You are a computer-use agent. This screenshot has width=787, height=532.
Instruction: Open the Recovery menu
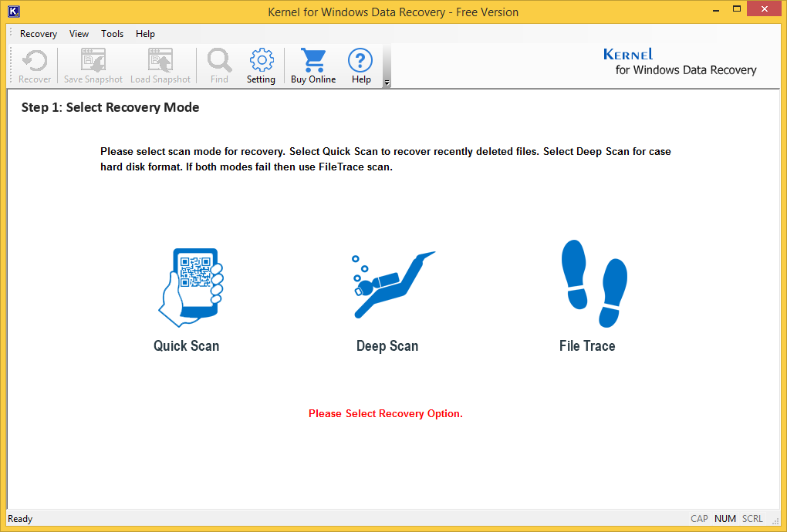click(x=38, y=34)
